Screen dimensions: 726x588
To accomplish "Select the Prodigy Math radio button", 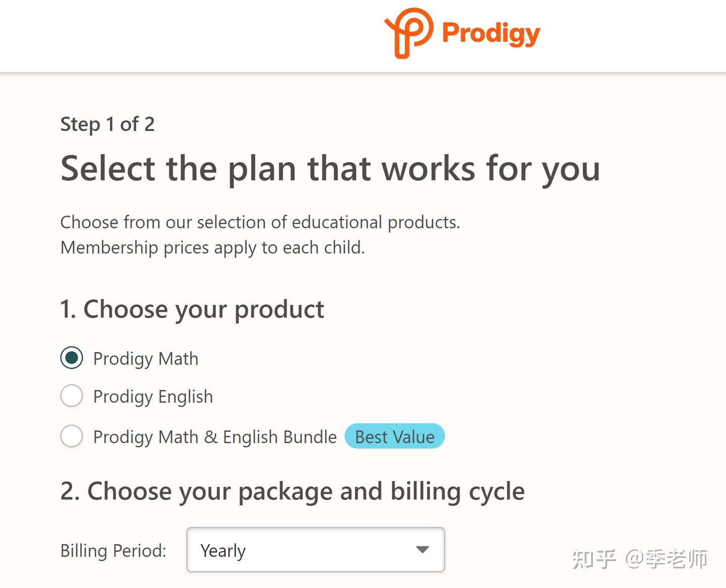I will pyautogui.click(x=72, y=358).
